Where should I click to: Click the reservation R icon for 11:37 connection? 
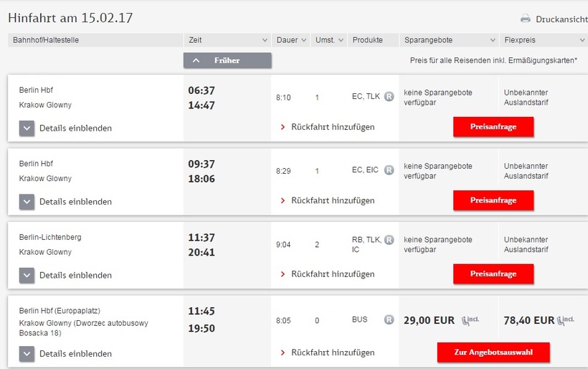(x=389, y=240)
